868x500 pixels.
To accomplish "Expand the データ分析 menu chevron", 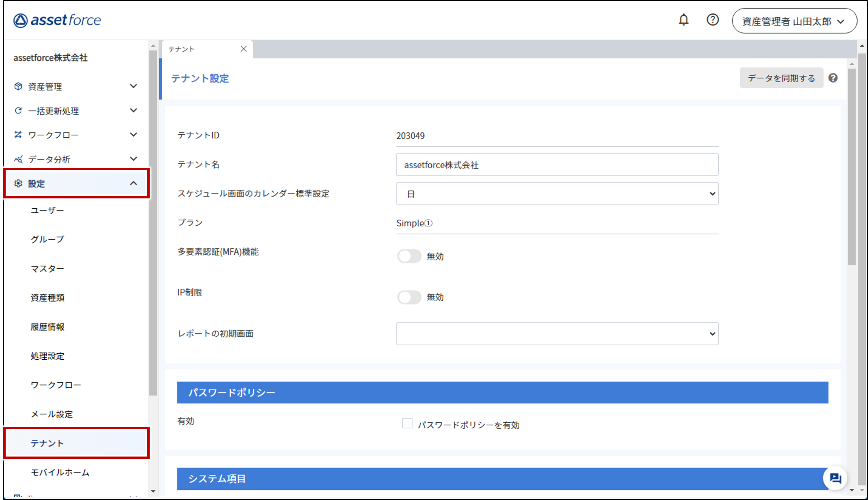I will [134, 159].
